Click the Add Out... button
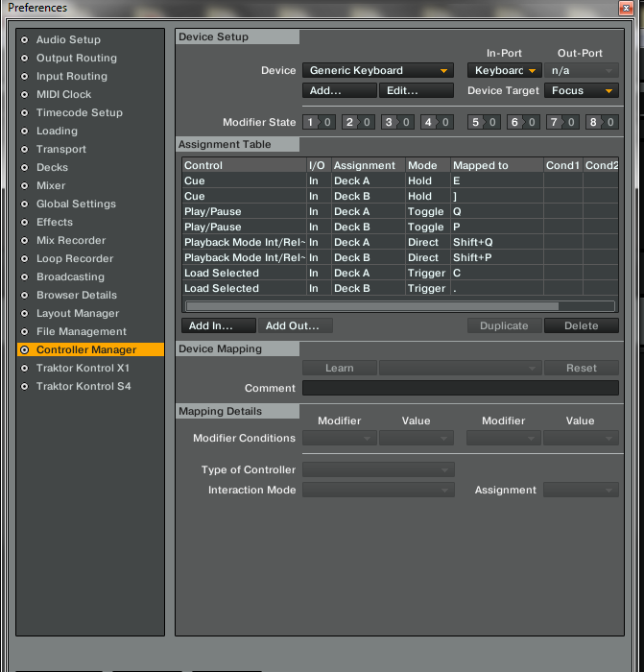644x672 pixels. 296,325
